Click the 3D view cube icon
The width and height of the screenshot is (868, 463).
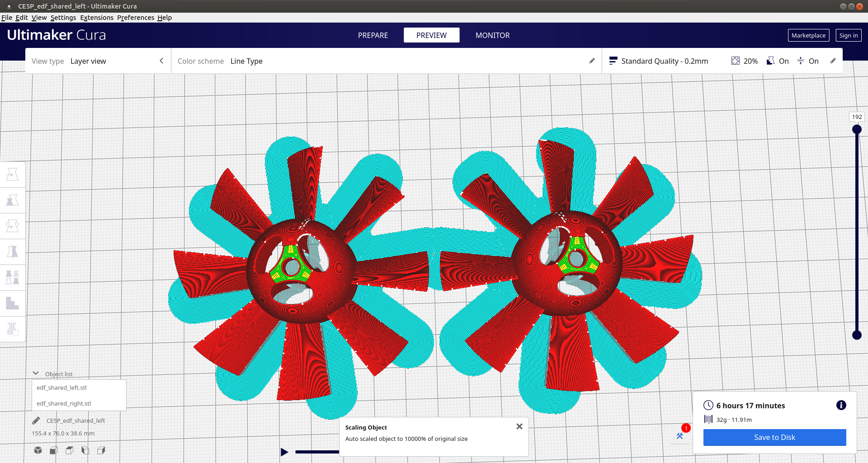[x=38, y=450]
